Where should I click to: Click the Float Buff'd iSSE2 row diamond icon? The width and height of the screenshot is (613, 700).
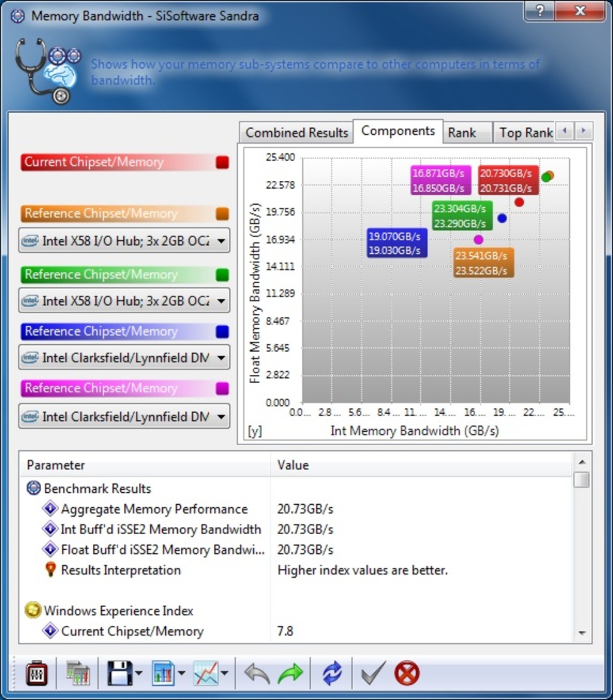(x=50, y=549)
